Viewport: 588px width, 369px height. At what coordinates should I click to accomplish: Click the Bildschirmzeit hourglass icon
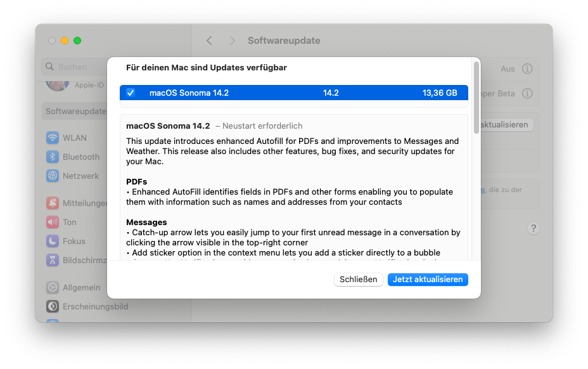53,260
